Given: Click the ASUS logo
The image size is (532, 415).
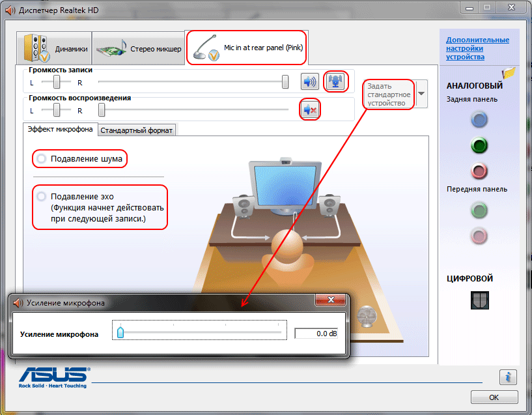Looking at the screenshot, I should (x=55, y=377).
